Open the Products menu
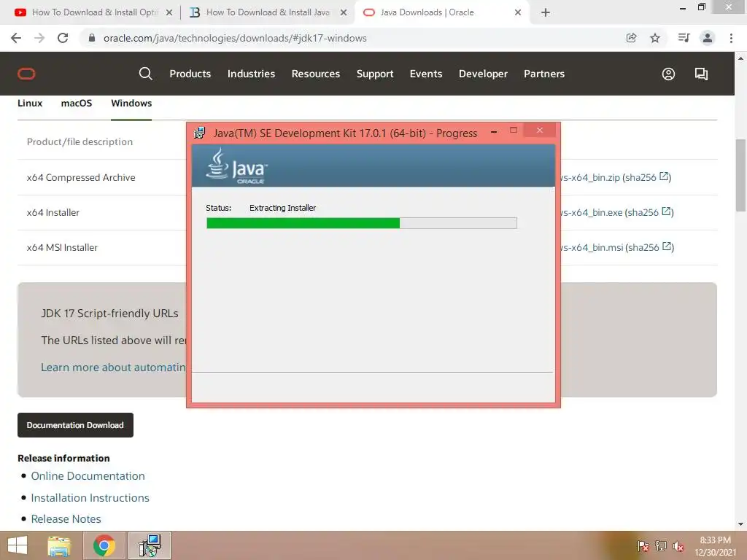The width and height of the screenshot is (747, 560). 190,74
